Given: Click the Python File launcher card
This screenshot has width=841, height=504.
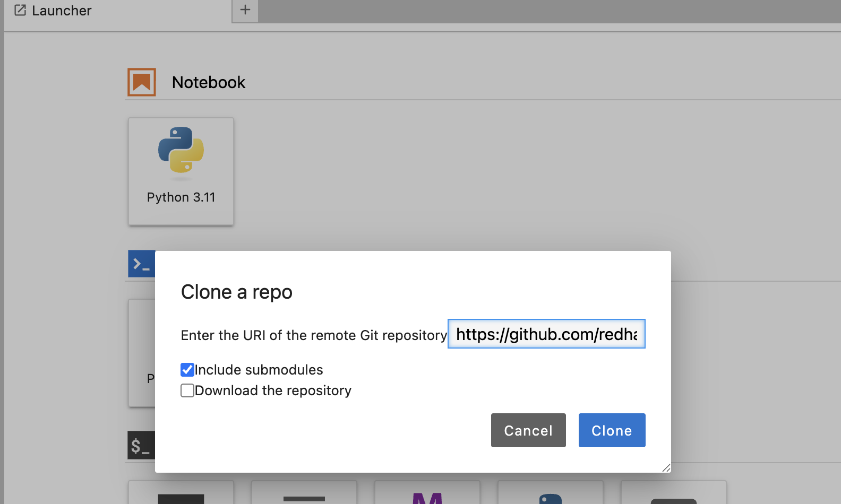Looking at the screenshot, I should [x=551, y=493].
